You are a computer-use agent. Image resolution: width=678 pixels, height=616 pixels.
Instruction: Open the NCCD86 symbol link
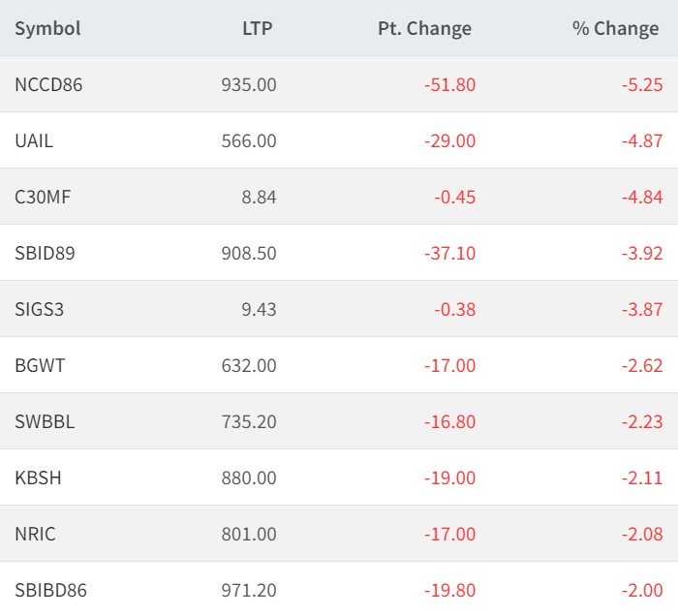click(x=48, y=84)
